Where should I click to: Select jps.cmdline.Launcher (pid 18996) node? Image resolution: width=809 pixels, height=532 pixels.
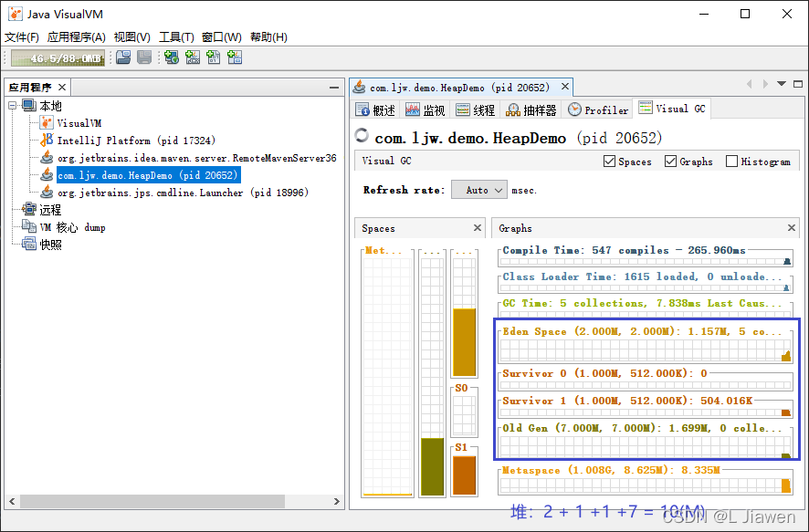(184, 193)
